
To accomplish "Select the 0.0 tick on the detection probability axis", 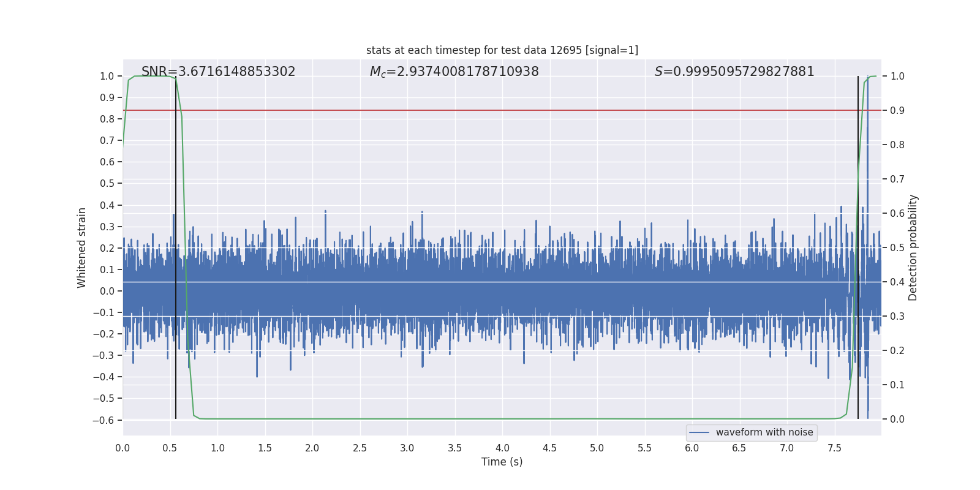I will click(897, 420).
